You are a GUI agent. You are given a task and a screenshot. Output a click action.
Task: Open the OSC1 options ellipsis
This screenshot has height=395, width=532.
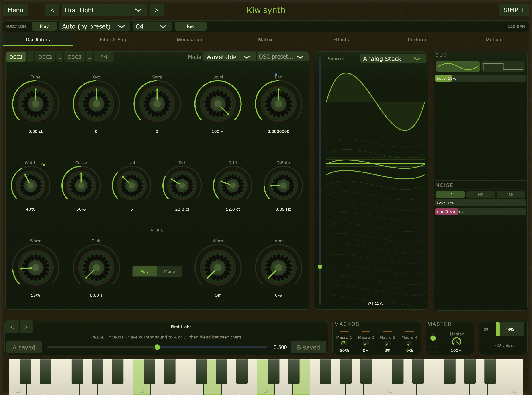coord(31,57)
